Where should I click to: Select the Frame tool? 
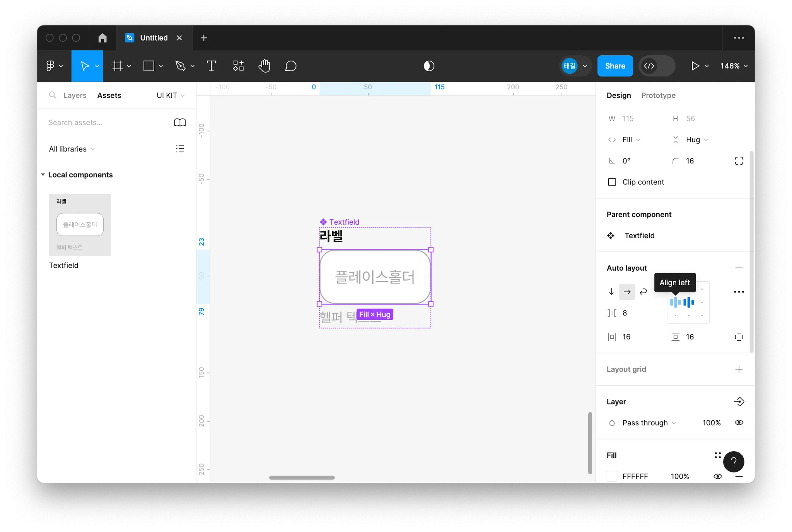coord(118,66)
